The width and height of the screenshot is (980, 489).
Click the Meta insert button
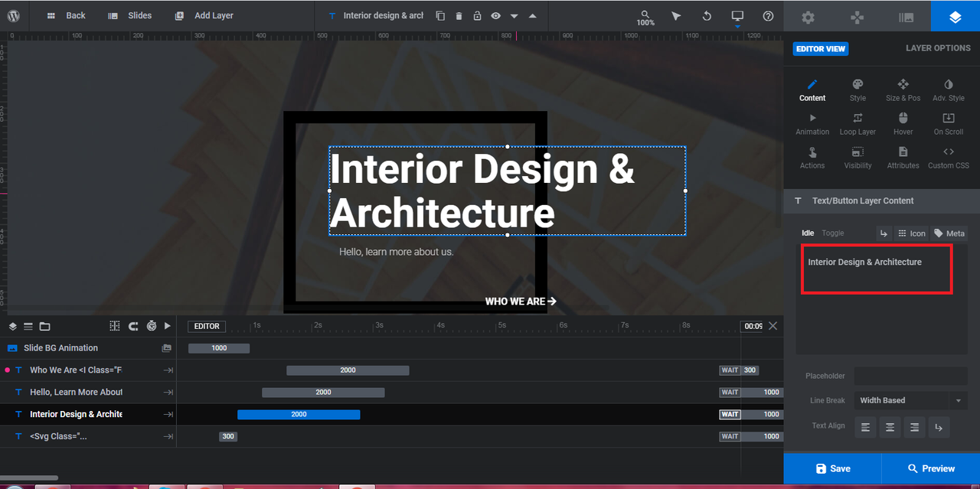(949, 233)
